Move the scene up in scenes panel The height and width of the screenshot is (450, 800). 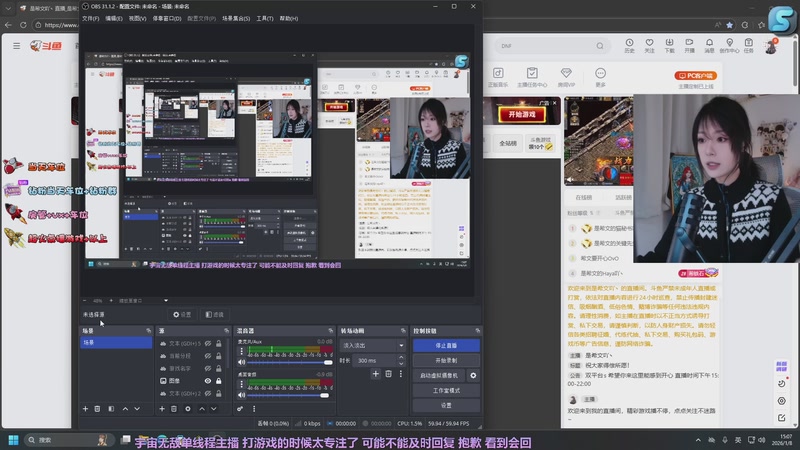[125, 409]
